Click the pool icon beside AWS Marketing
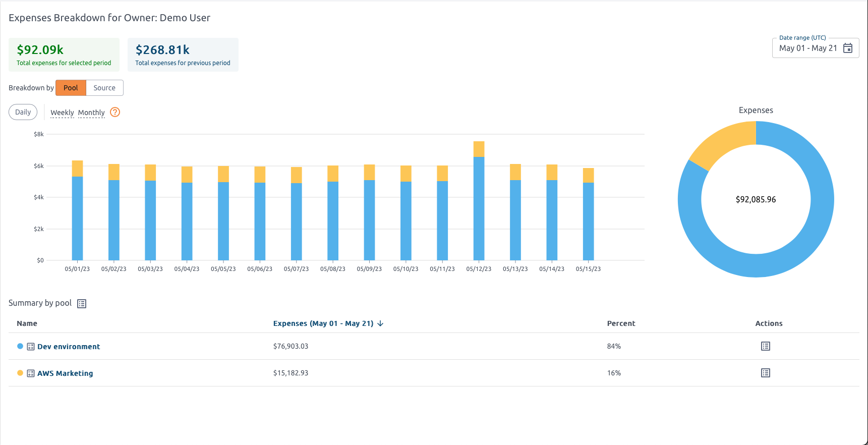The height and width of the screenshot is (445, 868). tap(31, 373)
